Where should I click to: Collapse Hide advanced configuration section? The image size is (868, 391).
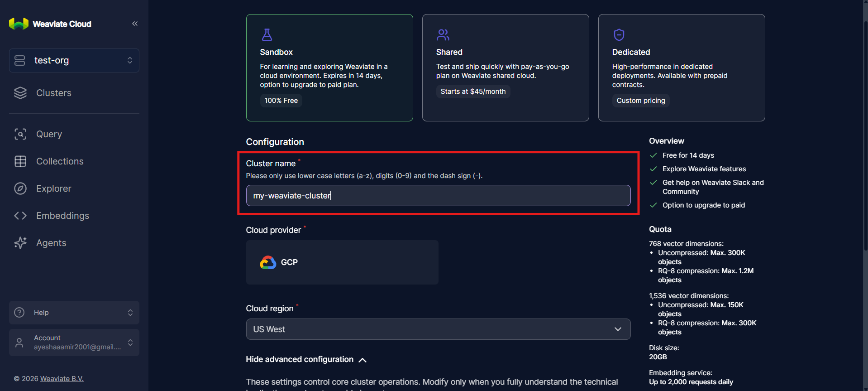306,359
